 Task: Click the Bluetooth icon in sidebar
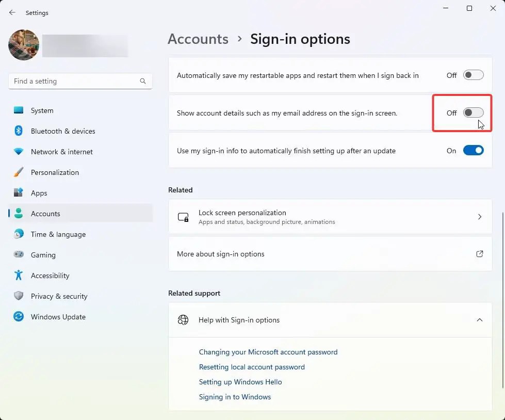(19, 131)
